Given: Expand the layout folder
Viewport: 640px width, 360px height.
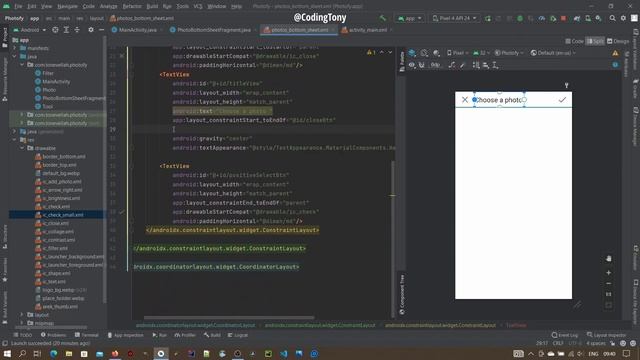Looking at the screenshot, I should (22, 315).
